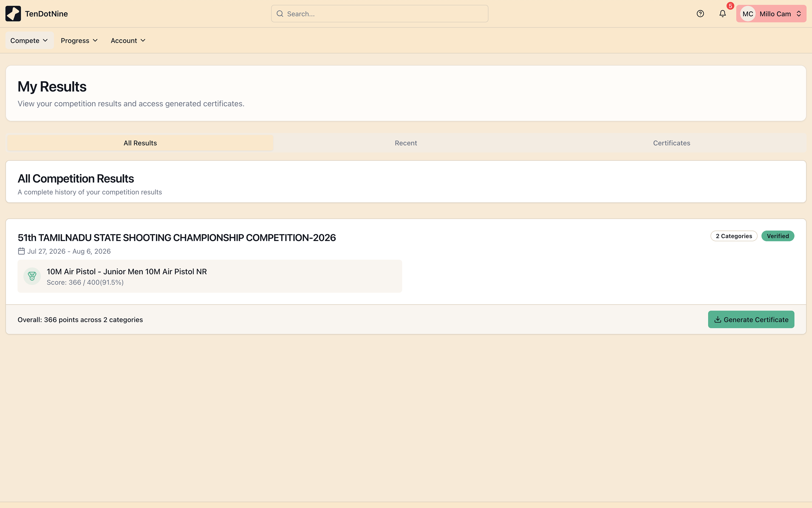Image resolution: width=812 pixels, height=508 pixels.
Task: Click the TenDotNine brand name
Action: 46,14
